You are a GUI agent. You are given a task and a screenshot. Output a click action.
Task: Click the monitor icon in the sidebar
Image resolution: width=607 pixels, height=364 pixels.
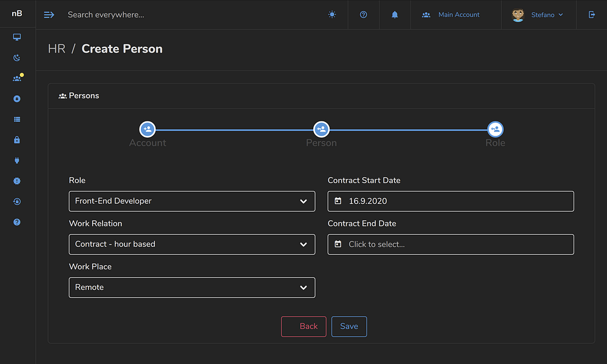click(17, 37)
